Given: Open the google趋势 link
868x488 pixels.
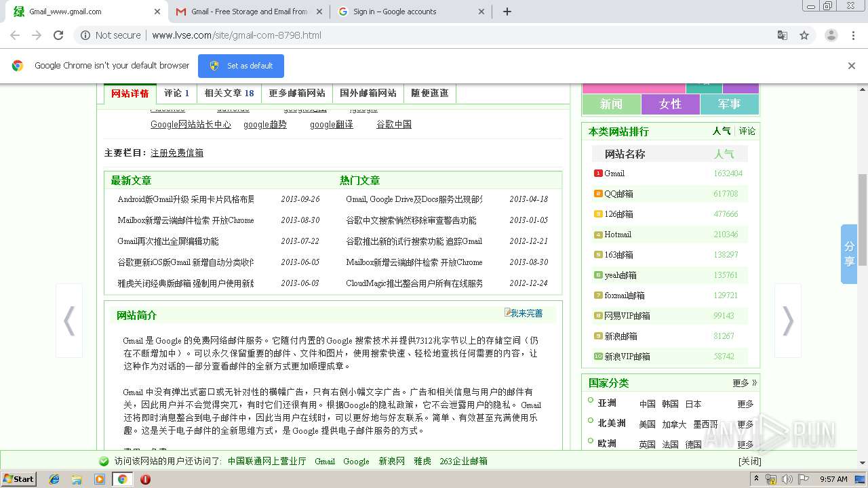Looking at the screenshot, I should coord(265,125).
